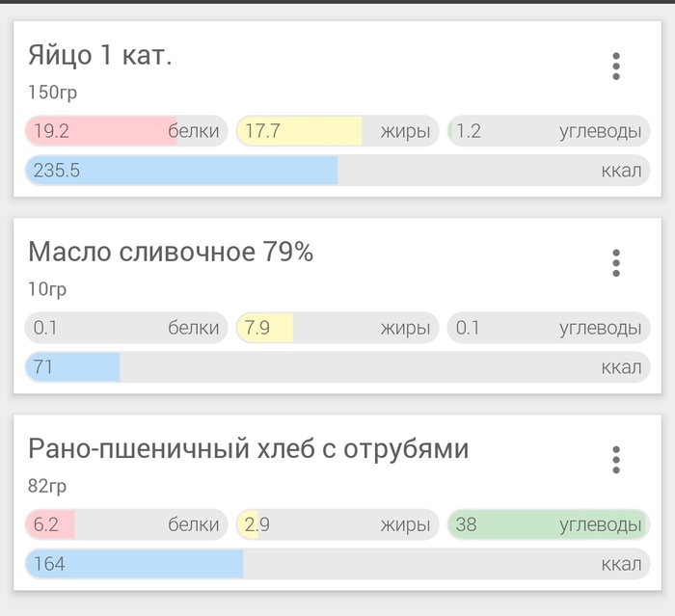Click the 150гр weight of the egg
The width and height of the screenshot is (675, 616).
coord(53,93)
